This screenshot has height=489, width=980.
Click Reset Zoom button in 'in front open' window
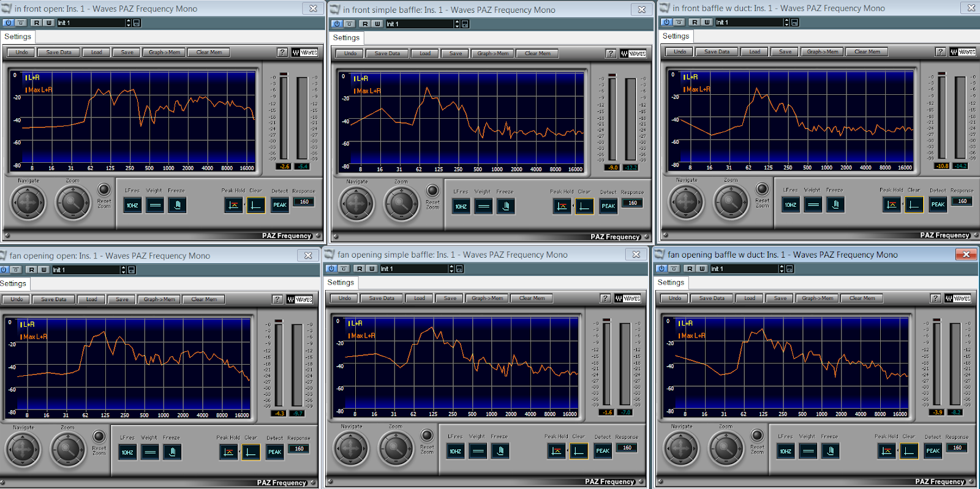coord(104,190)
